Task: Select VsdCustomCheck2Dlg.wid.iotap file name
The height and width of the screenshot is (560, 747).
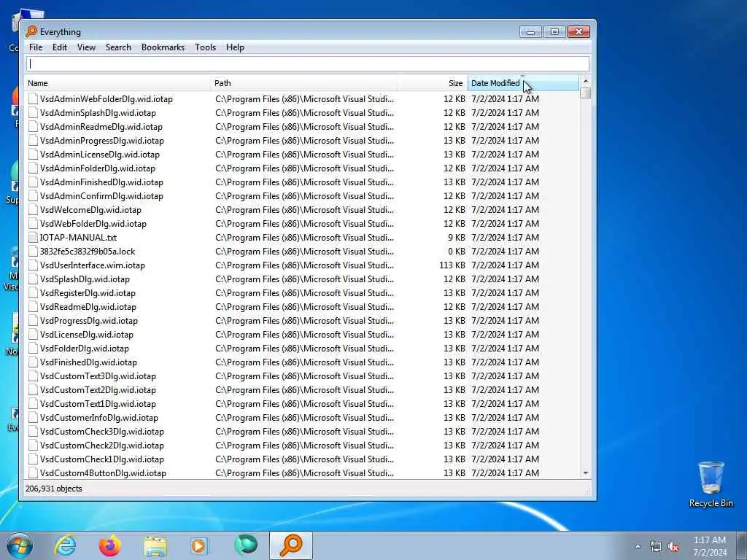Action: [x=101, y=446]
